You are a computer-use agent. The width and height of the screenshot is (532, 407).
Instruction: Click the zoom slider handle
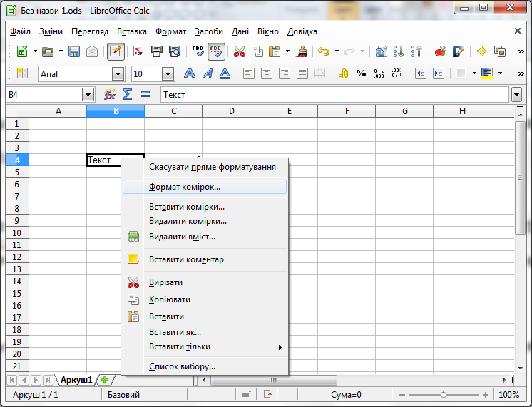(443, 395)
